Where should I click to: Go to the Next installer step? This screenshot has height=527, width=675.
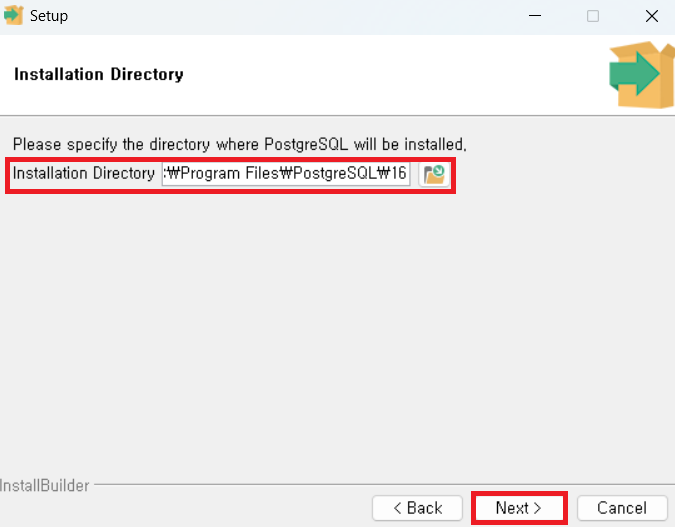click(519, 508)
